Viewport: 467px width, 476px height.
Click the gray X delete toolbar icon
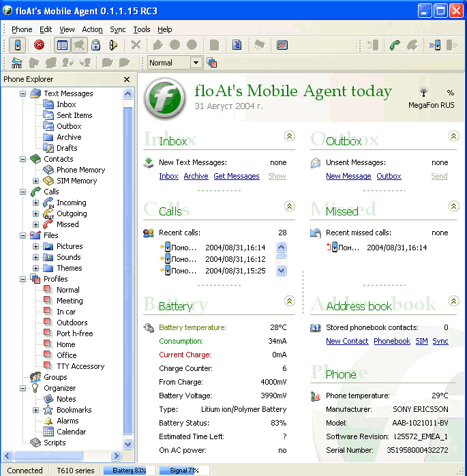(x=136, y=45)
